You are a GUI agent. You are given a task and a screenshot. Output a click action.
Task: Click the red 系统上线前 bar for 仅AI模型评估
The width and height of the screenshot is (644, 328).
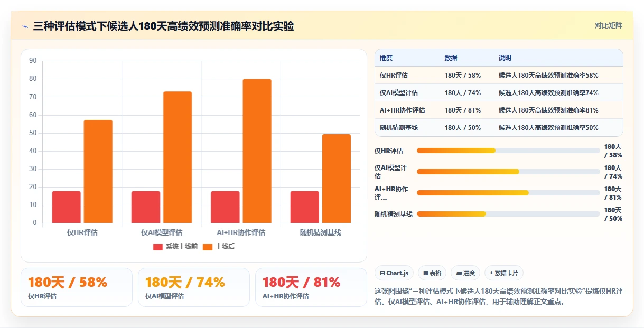[x=146, y=207]
